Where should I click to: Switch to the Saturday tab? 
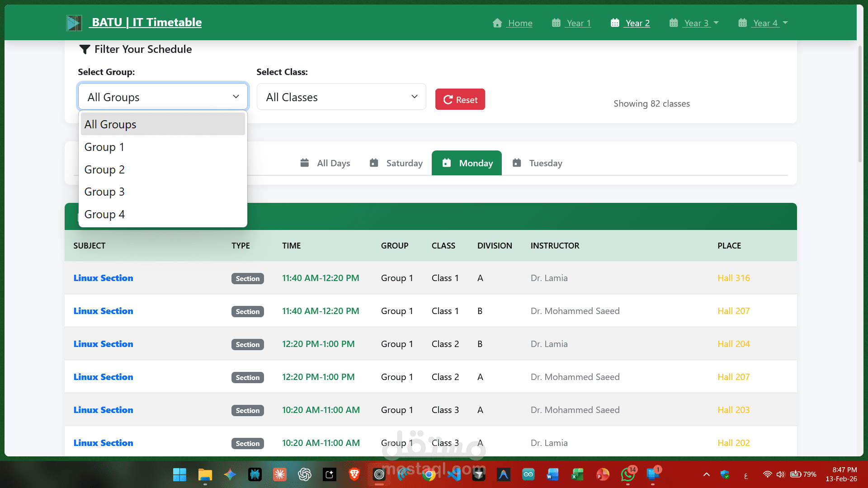tap(396, 163)
